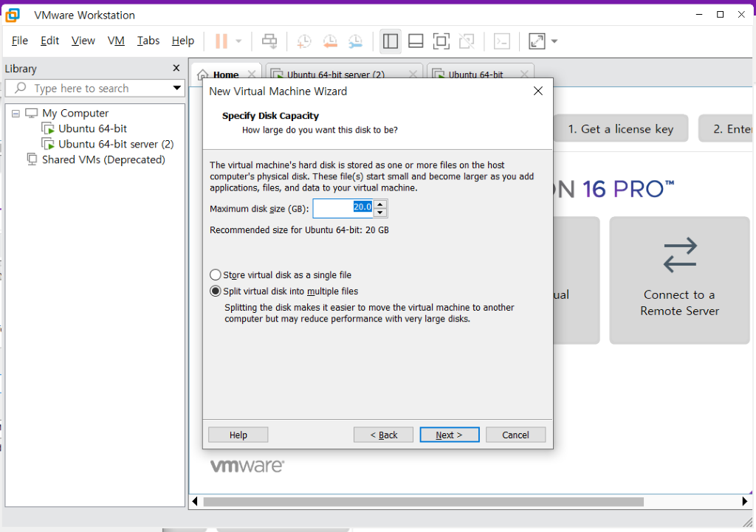Open the VM menu
Image resolution: width=756 pixels, height=532 pixels.
point(116,41)
